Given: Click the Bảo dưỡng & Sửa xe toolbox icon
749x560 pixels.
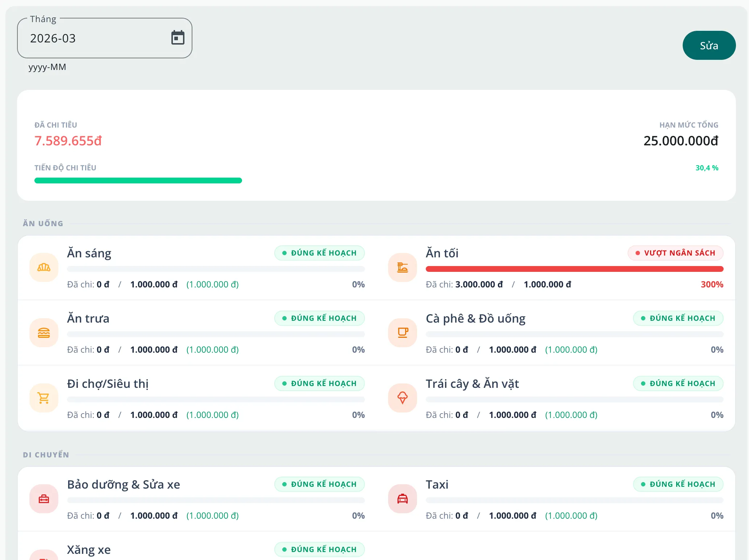Looking at the screenshot, I should 44,499.
